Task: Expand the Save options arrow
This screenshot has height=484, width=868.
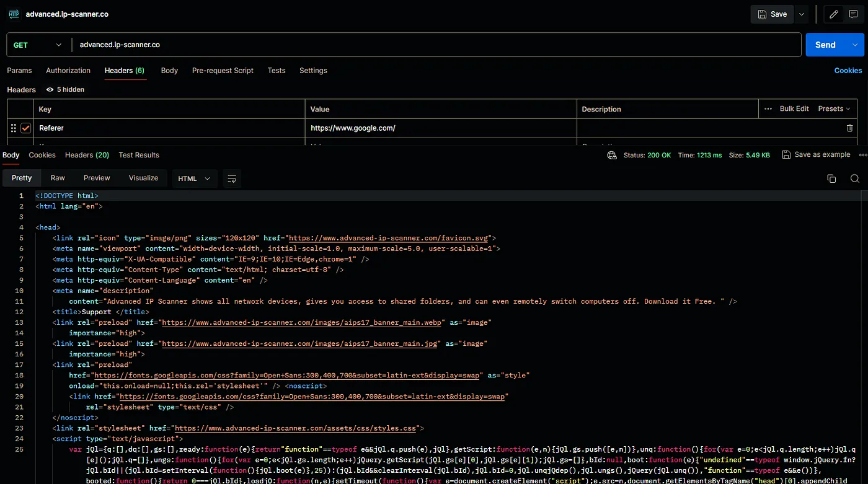Action: coord(802,14)
